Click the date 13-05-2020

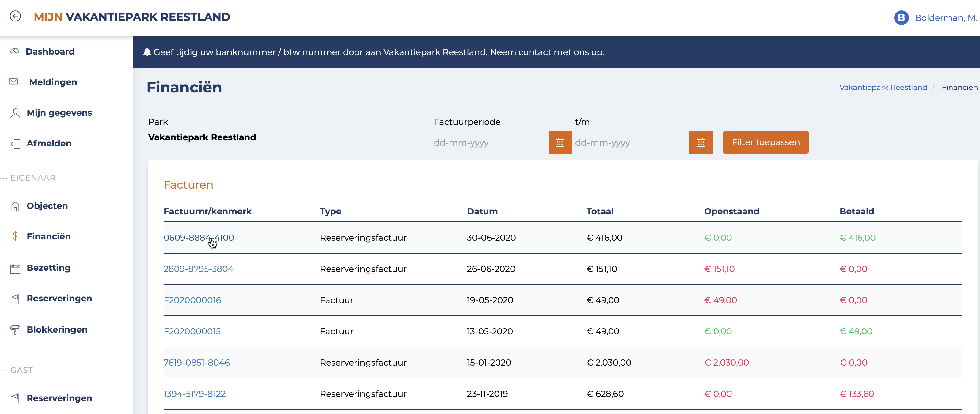pyautogui.click(x=489, y=331)
